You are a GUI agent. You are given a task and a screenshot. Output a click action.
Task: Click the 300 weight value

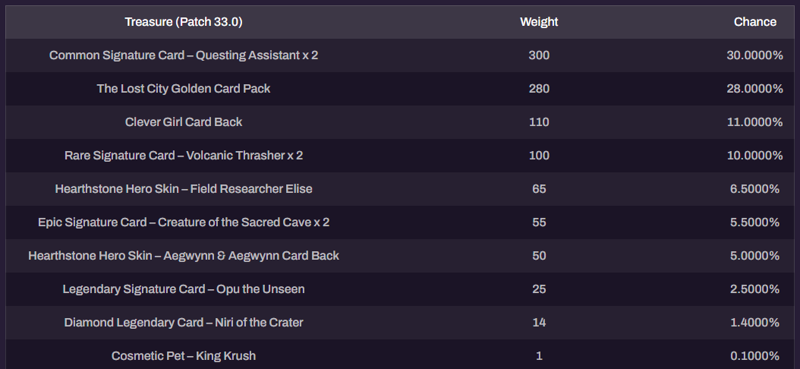coord(539,55)
